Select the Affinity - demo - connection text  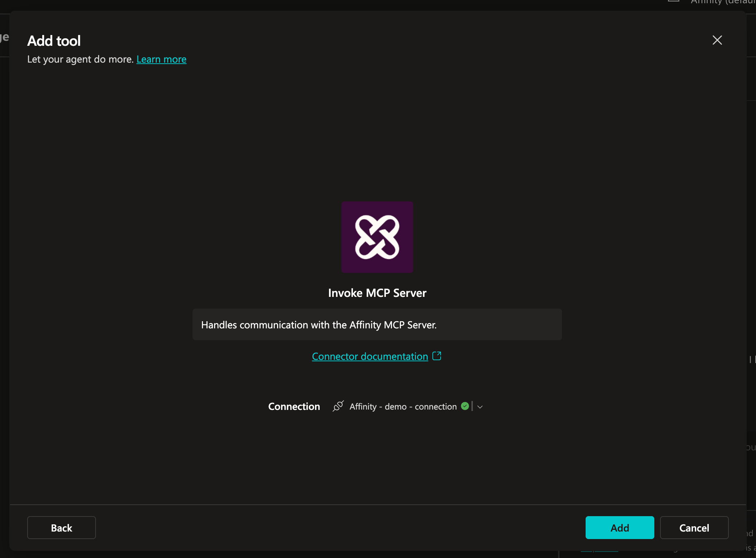point(403,407)
